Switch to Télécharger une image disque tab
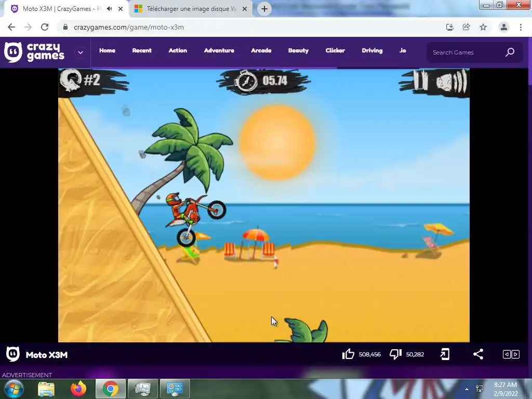The image size is (532, 399). (191, 9)
